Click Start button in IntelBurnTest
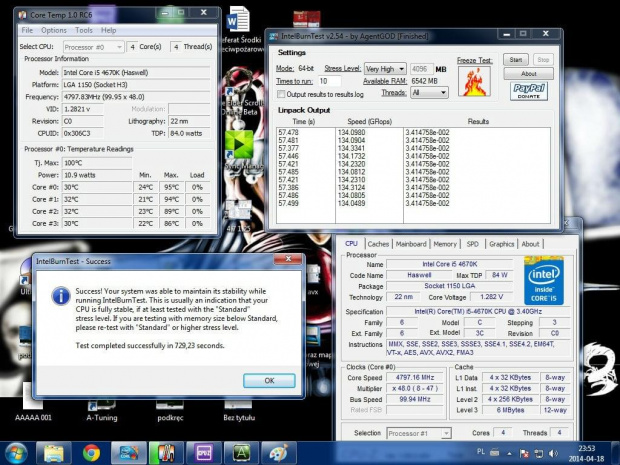Viewport: 620px width, 465px height. 516,60
